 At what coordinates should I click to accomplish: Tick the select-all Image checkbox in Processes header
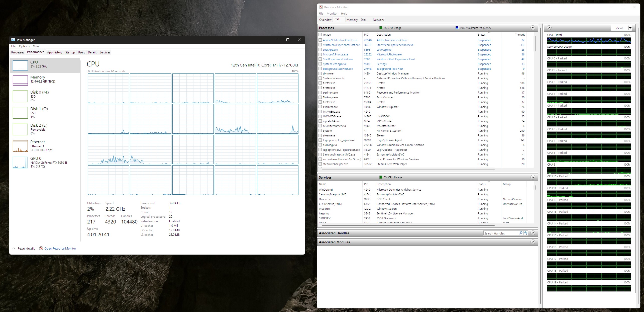320,35
